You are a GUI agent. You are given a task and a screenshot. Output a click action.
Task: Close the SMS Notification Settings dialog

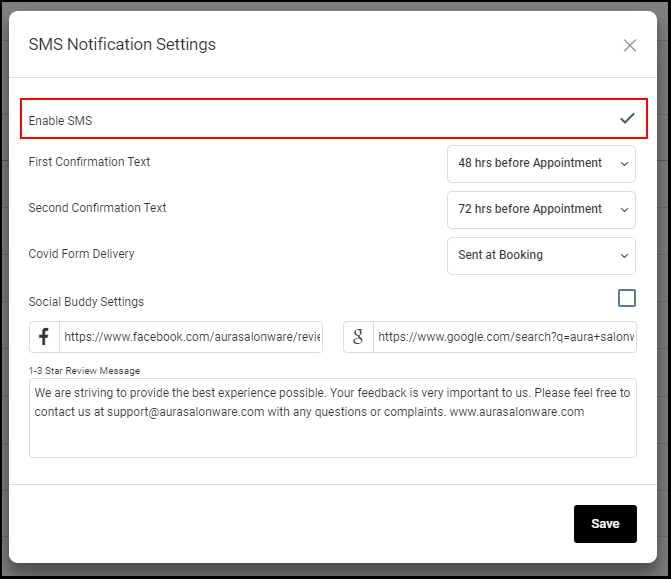[629, 45]
